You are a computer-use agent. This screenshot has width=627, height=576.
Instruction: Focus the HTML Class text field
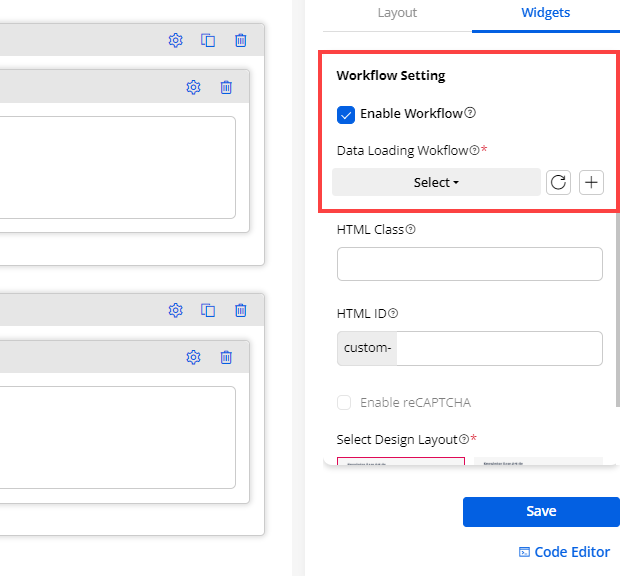point(470,264)
